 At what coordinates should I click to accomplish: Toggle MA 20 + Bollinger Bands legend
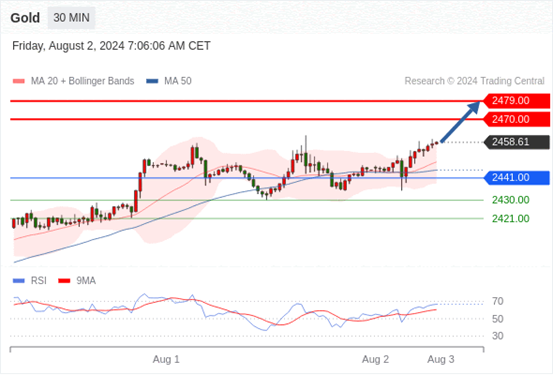[x=73, y=81]
